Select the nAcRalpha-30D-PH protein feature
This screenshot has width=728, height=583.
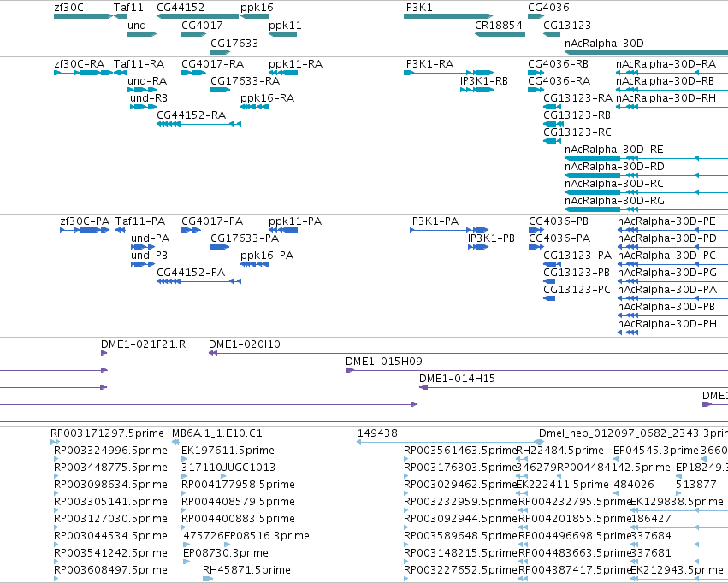[x=672, y=332]
